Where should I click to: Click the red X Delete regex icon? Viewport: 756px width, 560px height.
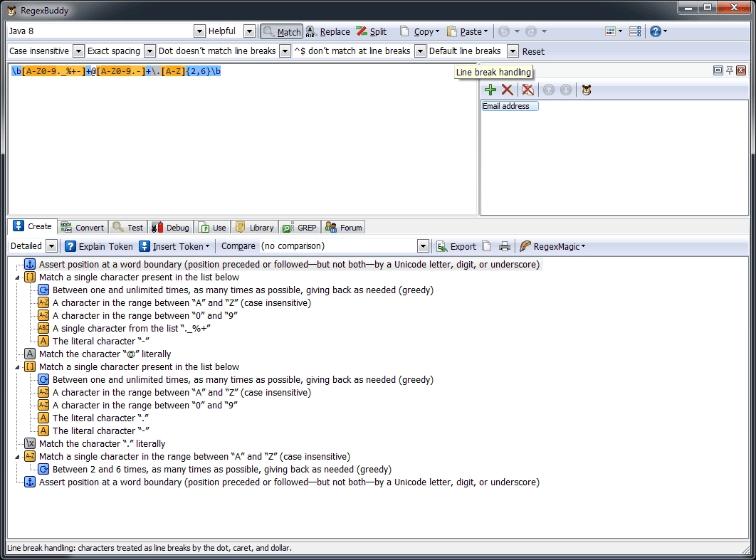[x=508, y=90]
